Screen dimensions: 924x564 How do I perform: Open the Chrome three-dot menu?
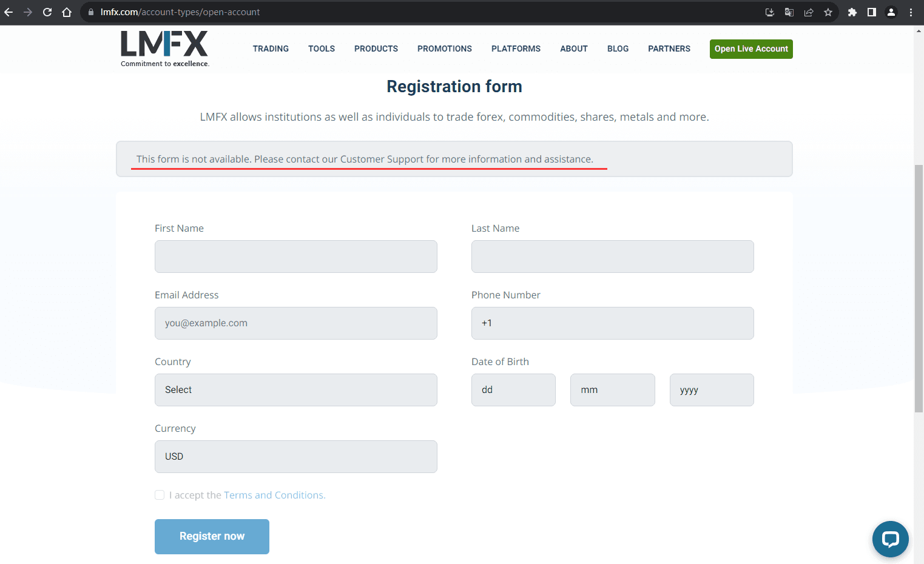(x=911, y=12)
